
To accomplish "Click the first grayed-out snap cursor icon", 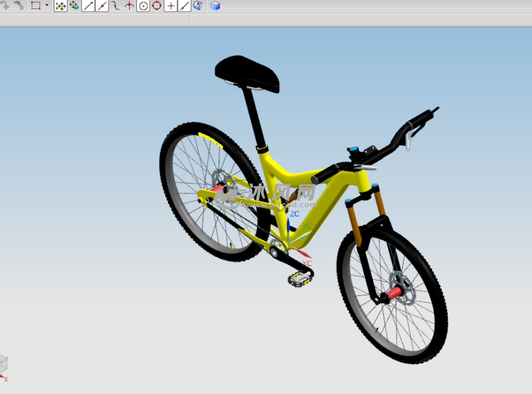I will click(x=5, y=6).
